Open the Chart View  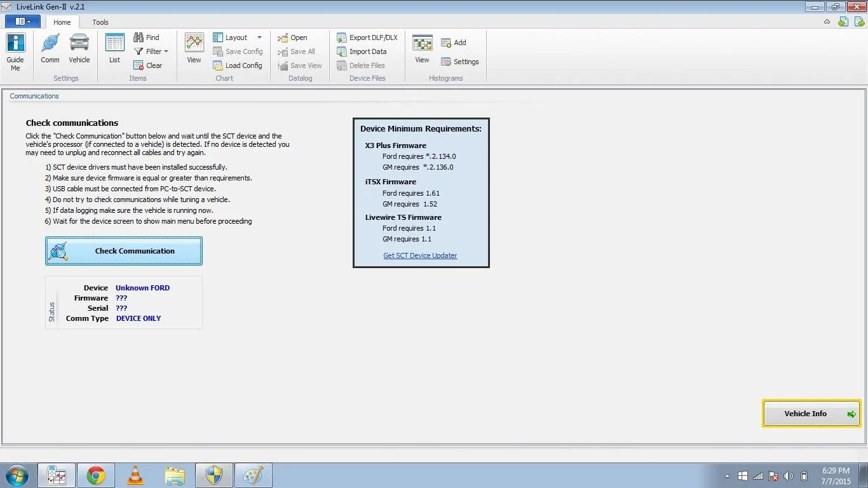194,49
